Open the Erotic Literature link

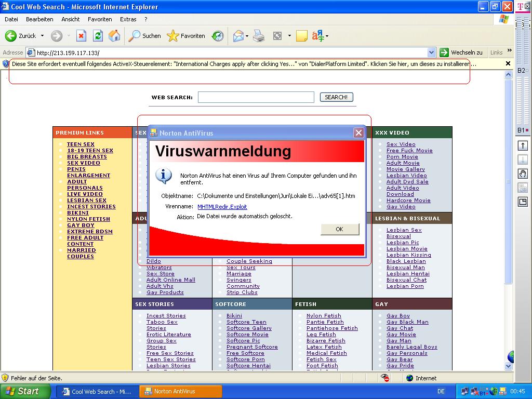(x=169, y=334)
